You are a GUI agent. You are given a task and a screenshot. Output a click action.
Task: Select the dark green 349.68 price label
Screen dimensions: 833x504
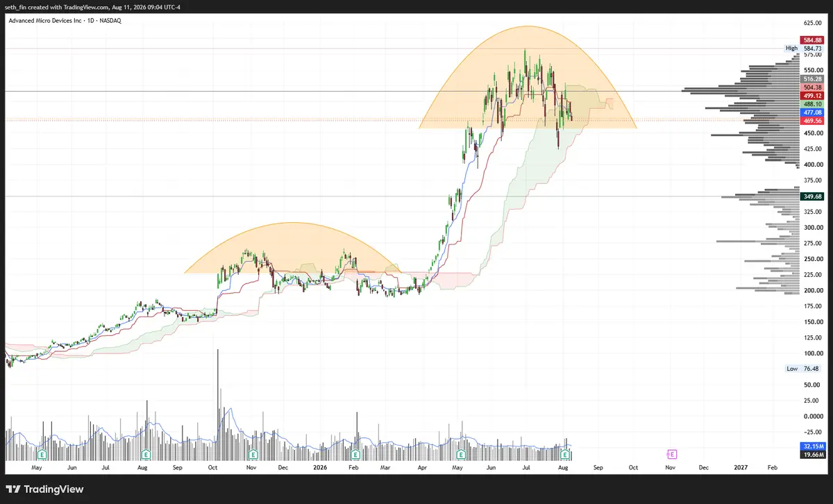812,196
